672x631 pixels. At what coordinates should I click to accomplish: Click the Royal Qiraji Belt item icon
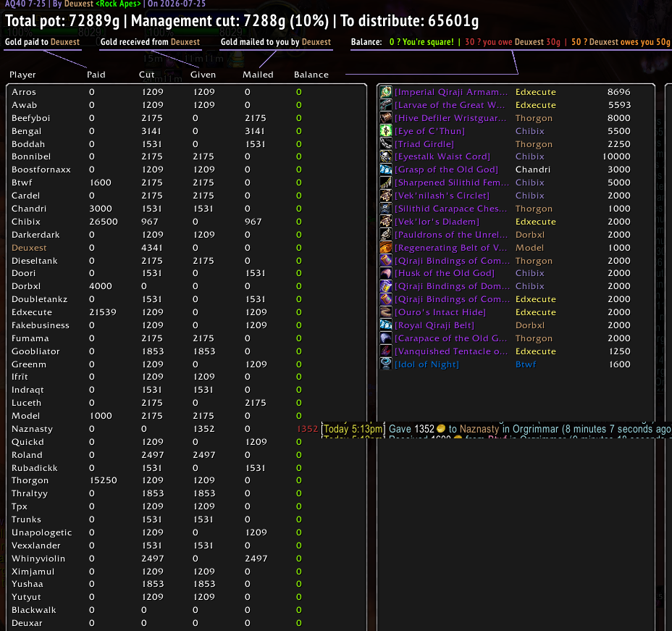pos(386,325)
